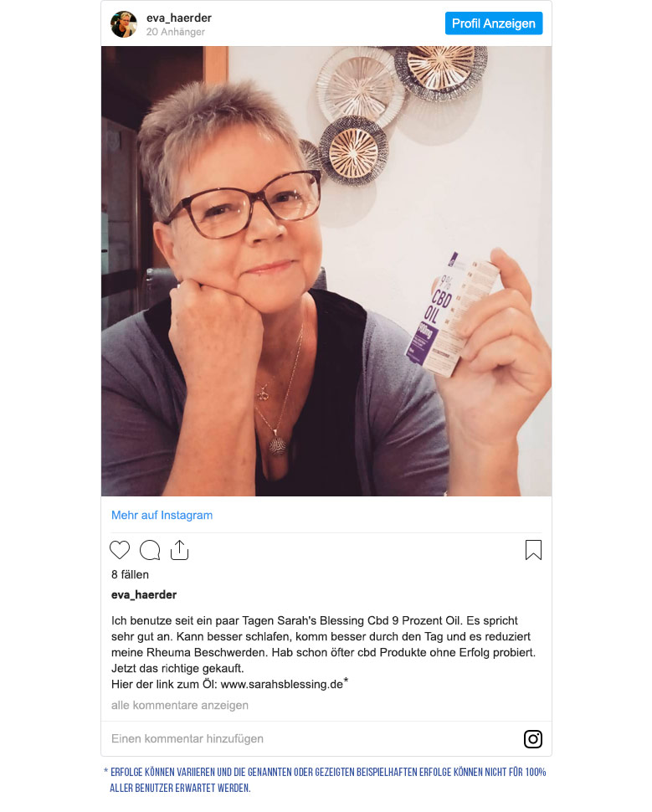Click the 8 fällen likes count
Screen dimensions: 652x812
[x=130, y=574]
